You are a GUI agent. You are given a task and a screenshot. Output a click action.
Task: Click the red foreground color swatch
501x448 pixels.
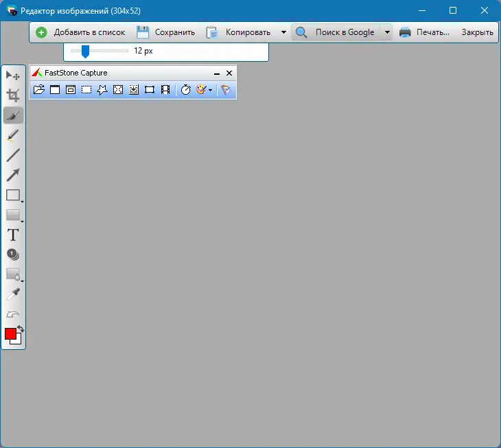pos(10,333)
